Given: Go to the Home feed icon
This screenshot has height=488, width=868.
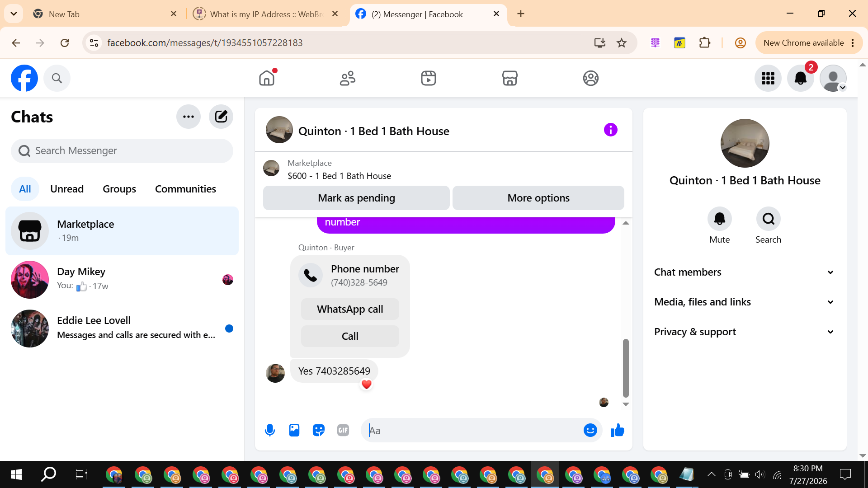Looking at the screenshot, I should (x=267, y=78).
